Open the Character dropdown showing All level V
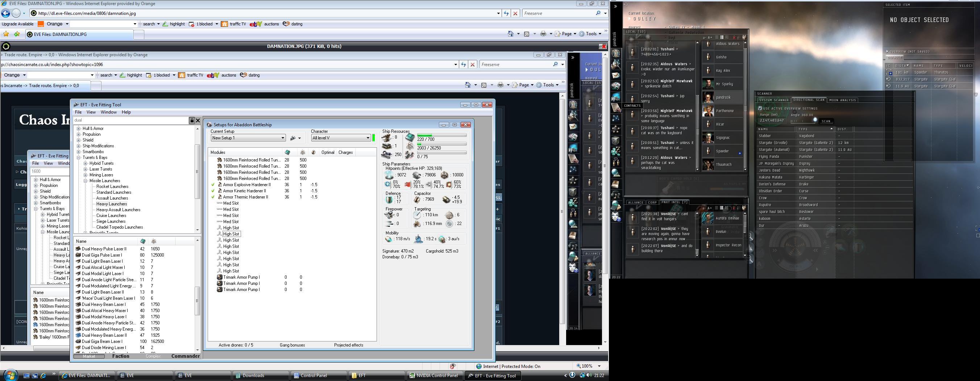The width and height of the screenshot is (980, 381). coord(341,138)
